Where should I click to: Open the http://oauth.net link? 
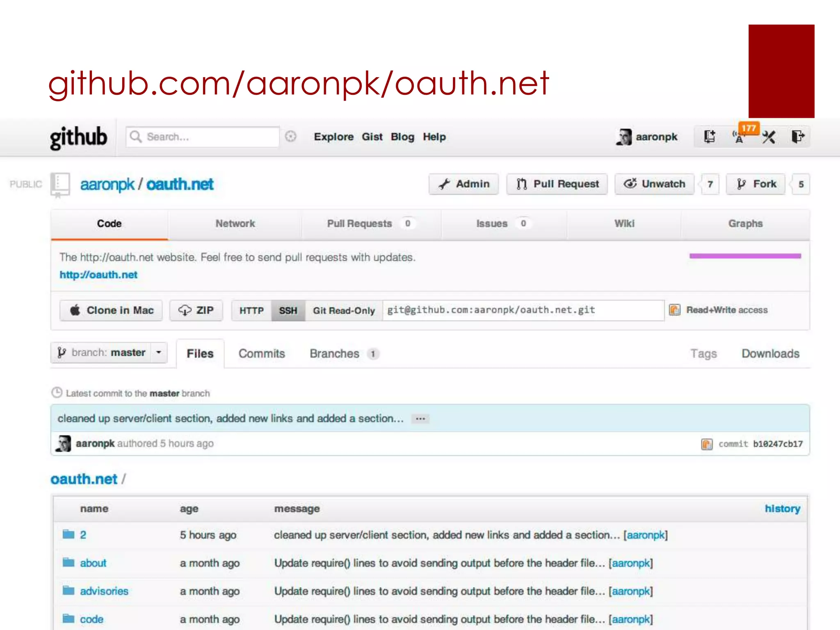98,275
